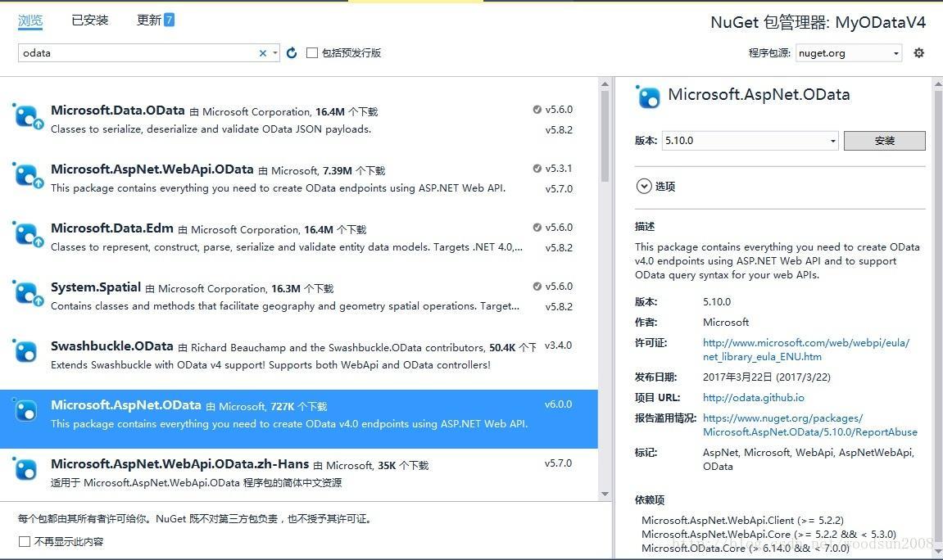Click the selected Microsoft.AspNet.OData list icon
Screen dimensions: 943x560
[x=25, y=410]
